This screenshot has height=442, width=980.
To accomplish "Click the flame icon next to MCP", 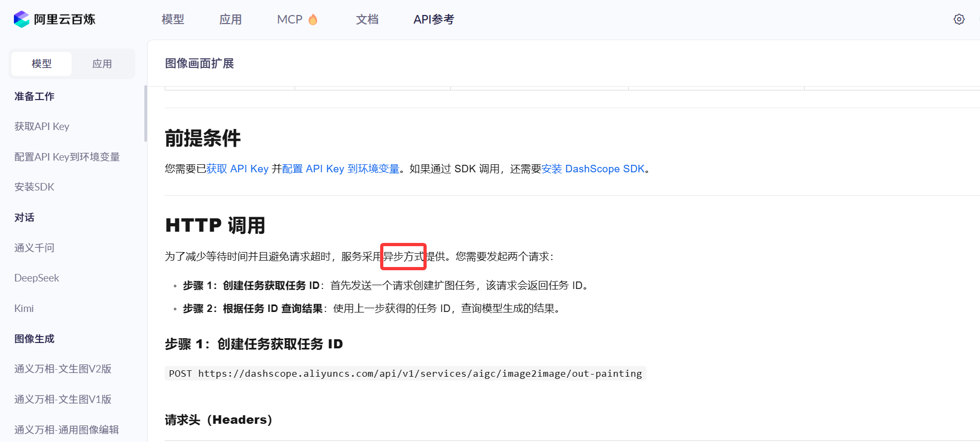I will (x=313, y=19).
